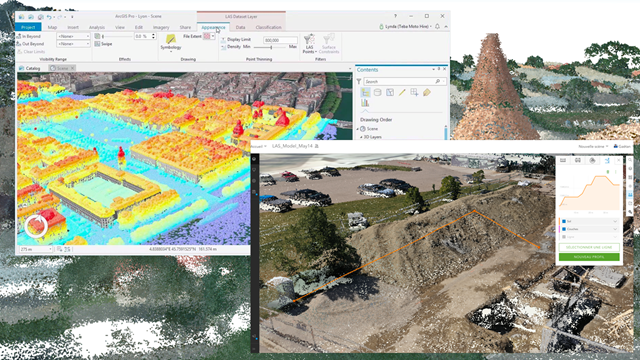Switch to the Map ribbon tab

point(52,27)
